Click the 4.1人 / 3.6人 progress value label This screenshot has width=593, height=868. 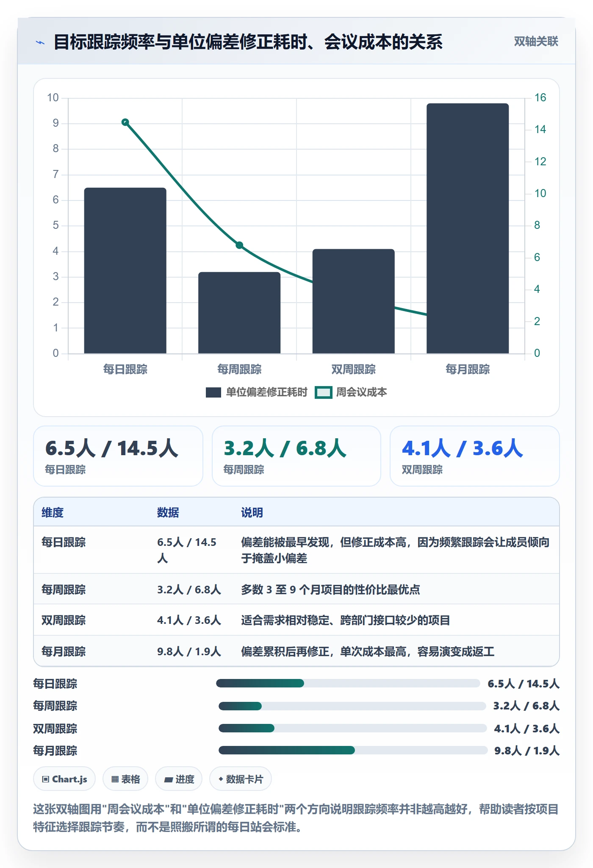(x=526, y=729)
